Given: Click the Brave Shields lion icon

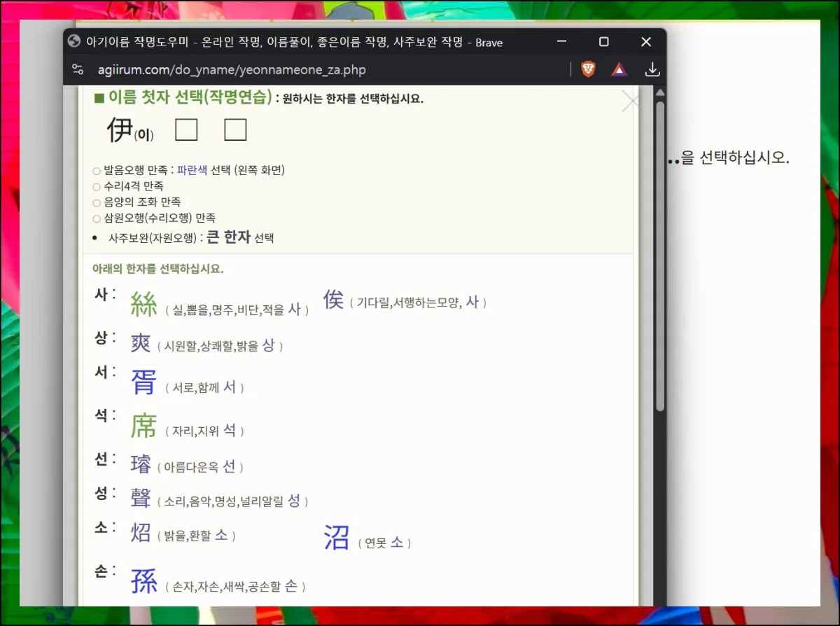Looking at the screenshot, I should point(589,69).
